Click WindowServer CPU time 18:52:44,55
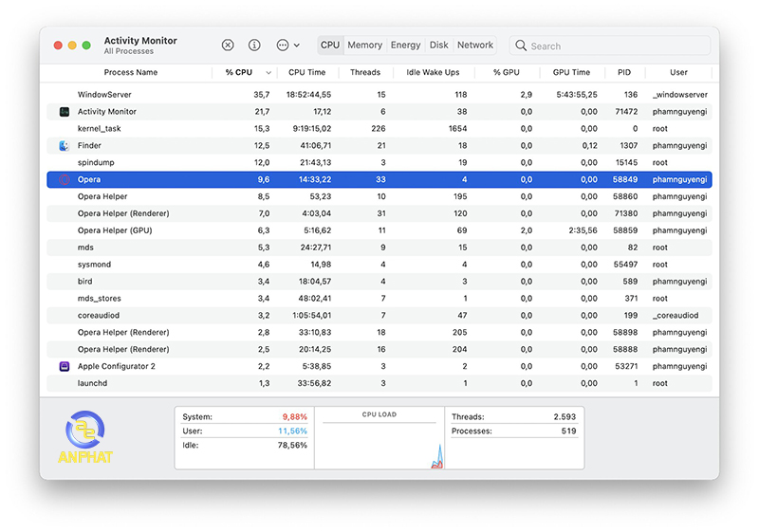Screen dimensions: 759x532 [308, 94]
